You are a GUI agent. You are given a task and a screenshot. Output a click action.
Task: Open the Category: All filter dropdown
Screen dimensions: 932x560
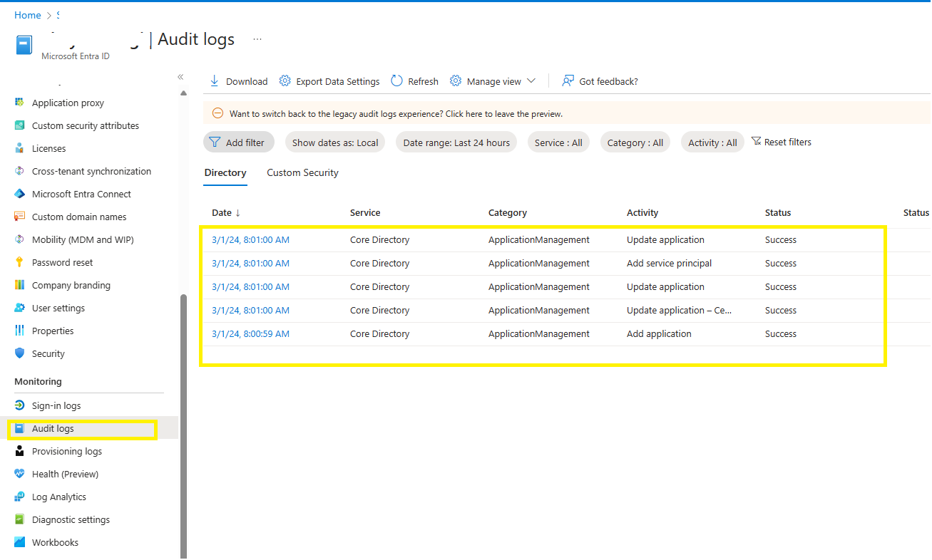click(635, 142)
